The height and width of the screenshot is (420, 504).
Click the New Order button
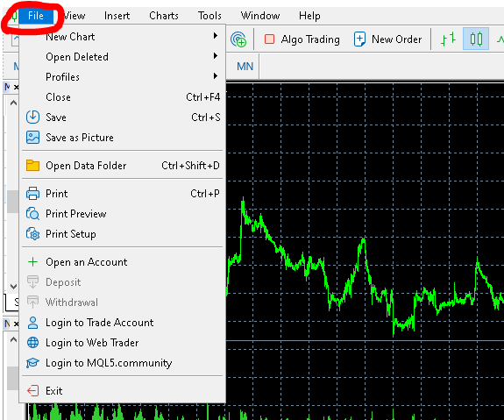point(387,39)
